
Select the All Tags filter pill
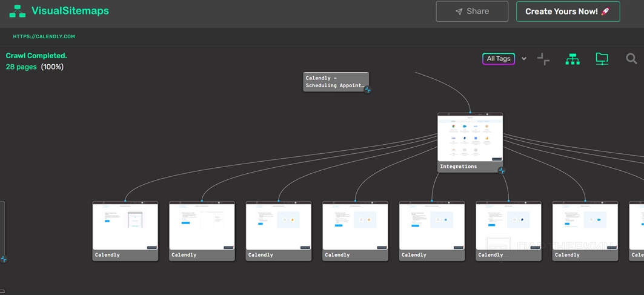pos(498,59)
